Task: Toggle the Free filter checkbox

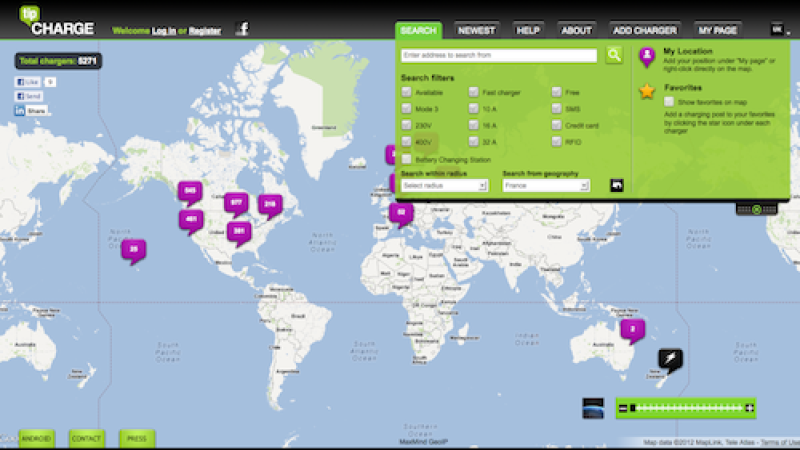Action: (557, 92)
